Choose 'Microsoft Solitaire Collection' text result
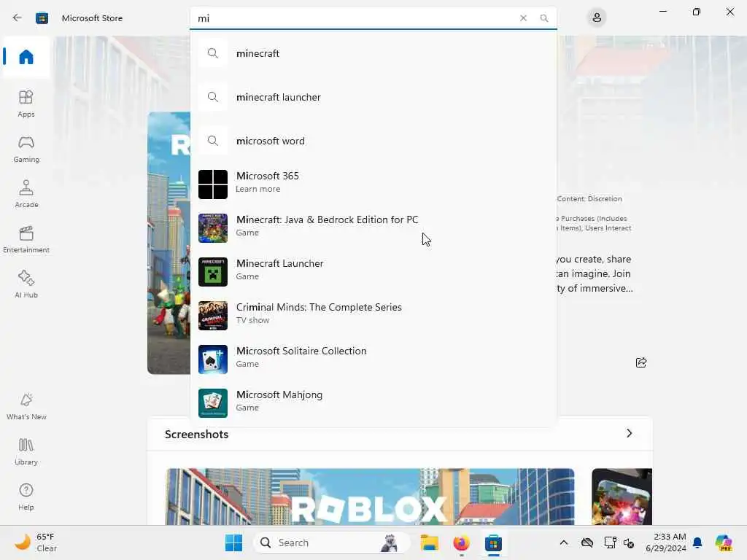This screenshot has height=560, width=747. [x=301, y=351]
